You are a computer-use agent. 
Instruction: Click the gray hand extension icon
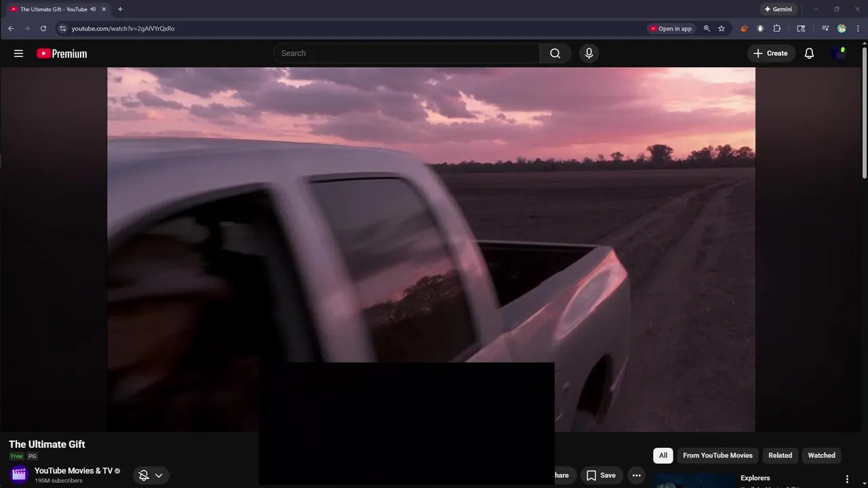(x=760, y=28)
